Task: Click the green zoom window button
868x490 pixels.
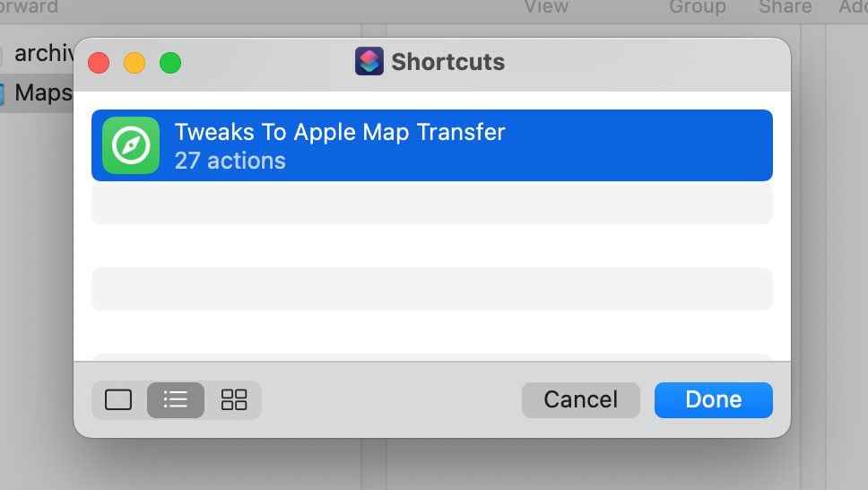Action: tap(170, 63)
